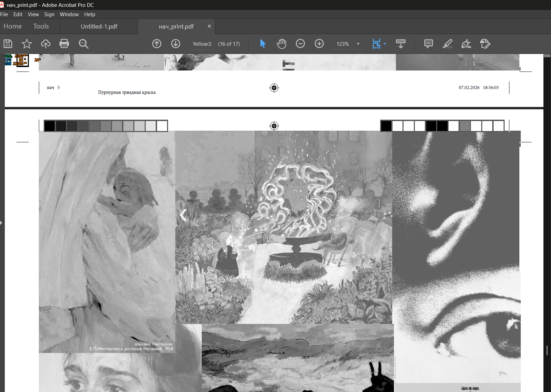Screen dimensions: 551x392
Task: Add a comment sticky note
Action: 429,44
